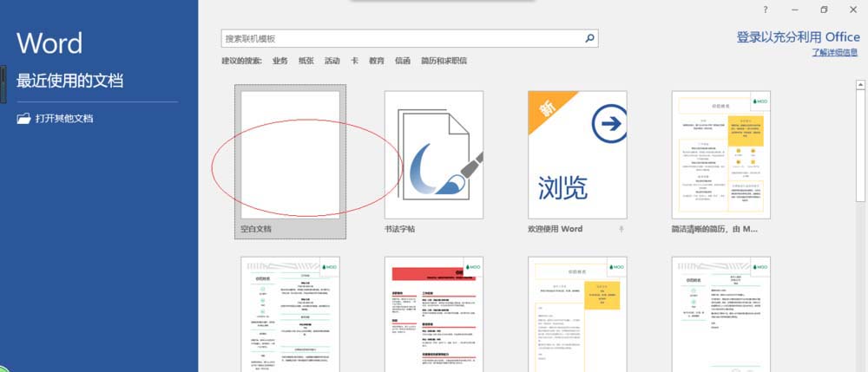Search suggested term 简历和求职信
Screen dimensions: 868x372
[444, 61]
